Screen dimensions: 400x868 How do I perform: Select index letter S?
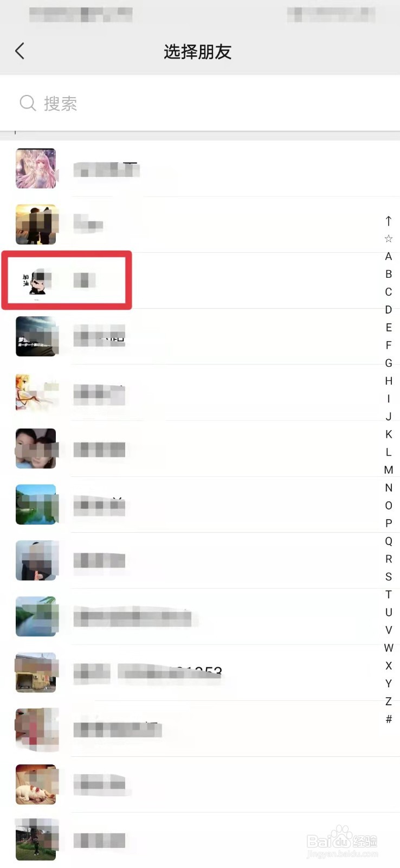click(x=389, y=577)
